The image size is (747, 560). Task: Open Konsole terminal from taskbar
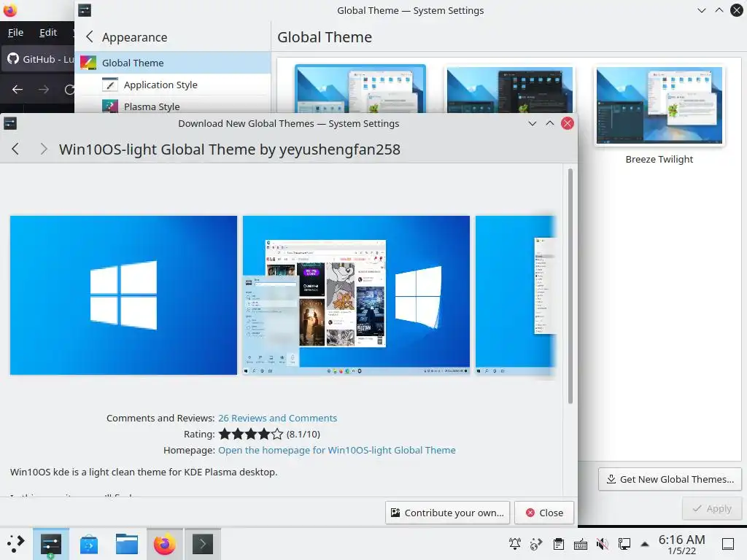[x=203, y=544]
